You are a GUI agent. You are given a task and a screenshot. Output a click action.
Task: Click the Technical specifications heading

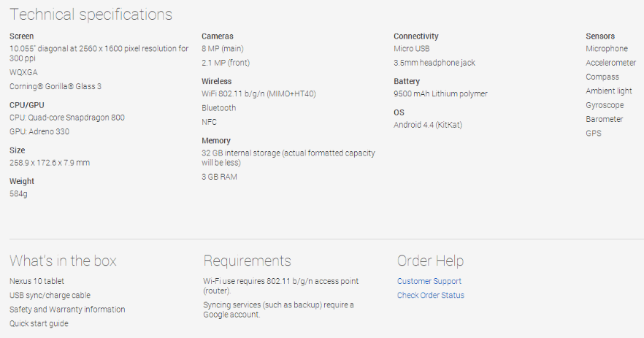pyautogui.click(x=91, y=15)
